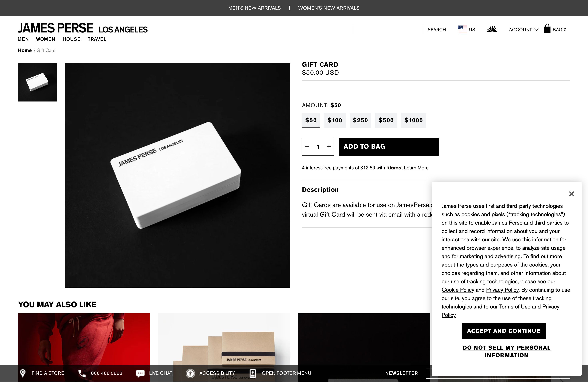Viewport: 588px width, 382px height.
Task: Click the lotus flower icon in header
Action: pos(492,29)
